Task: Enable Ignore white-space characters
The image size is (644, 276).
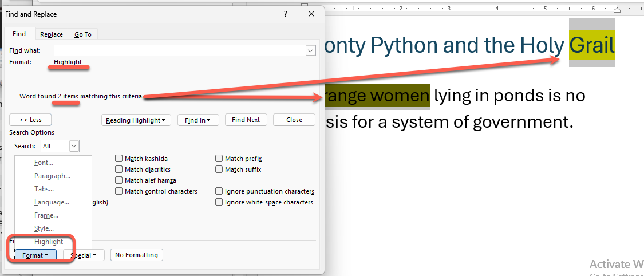Action: click(x=219, y=202)
